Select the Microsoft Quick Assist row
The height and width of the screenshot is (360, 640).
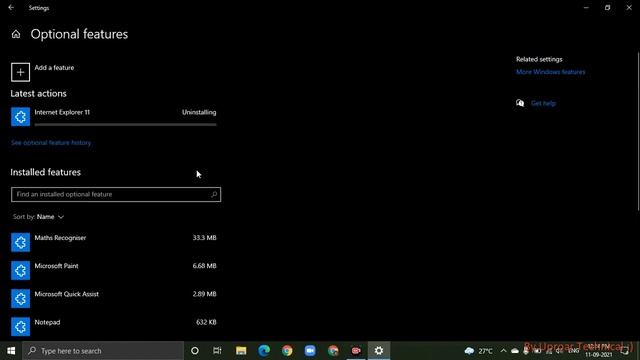pyautogui.click(x=116, y=298)
